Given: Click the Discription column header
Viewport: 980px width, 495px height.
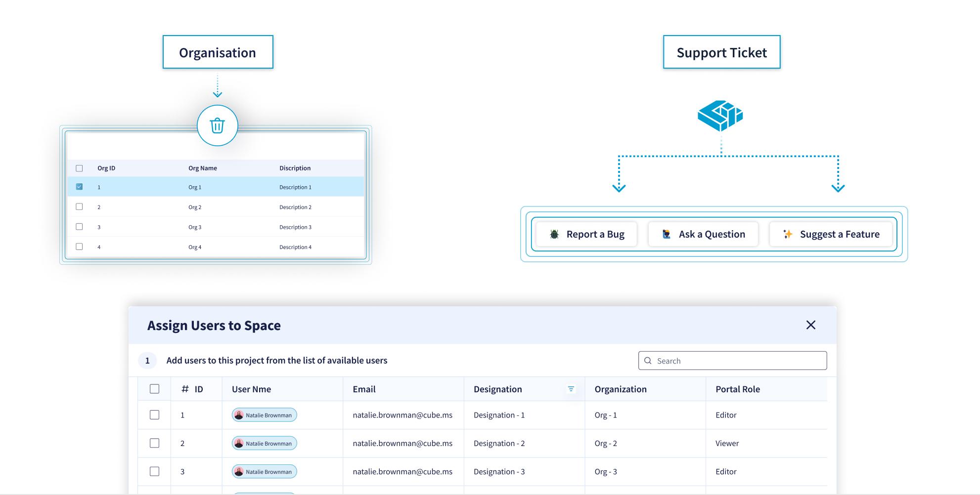Looking at the screenshot, I should click(x=295, y=168).
